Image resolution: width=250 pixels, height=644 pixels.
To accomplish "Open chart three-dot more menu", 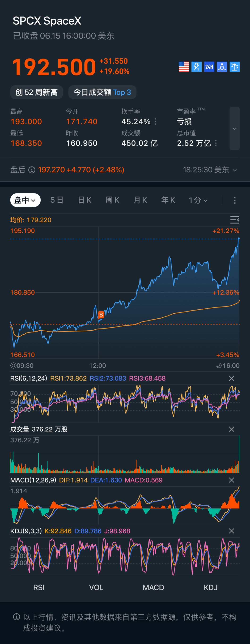I will coord(234,200).
